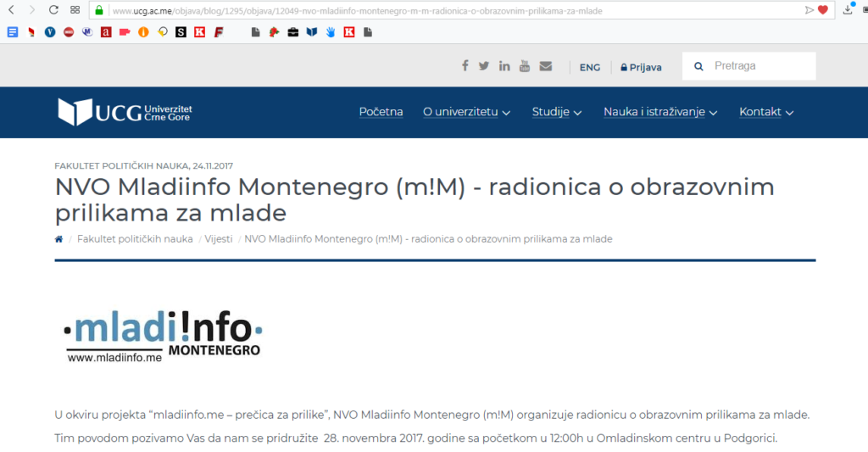Click the browser forward arrow
Viewport: 868px width, 452px height.
coord(31,10)
